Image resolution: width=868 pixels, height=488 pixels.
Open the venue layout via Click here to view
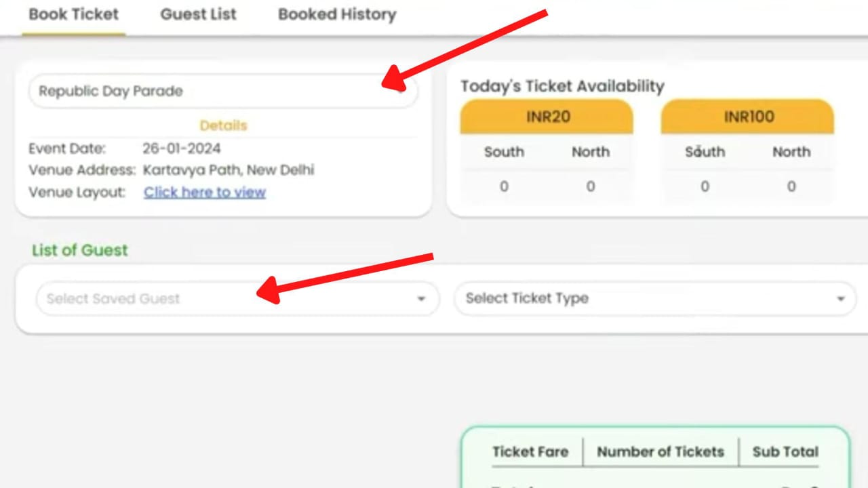click(x=204, y=192)
